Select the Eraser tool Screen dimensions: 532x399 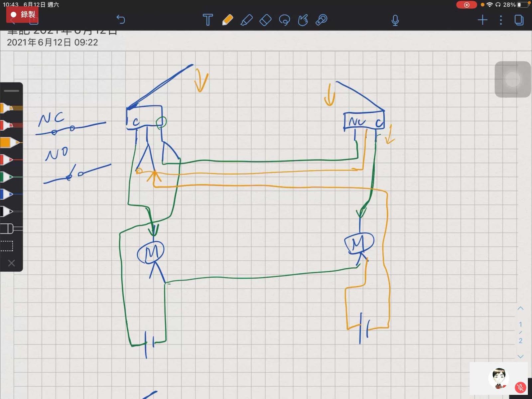(x=265, y=20)
